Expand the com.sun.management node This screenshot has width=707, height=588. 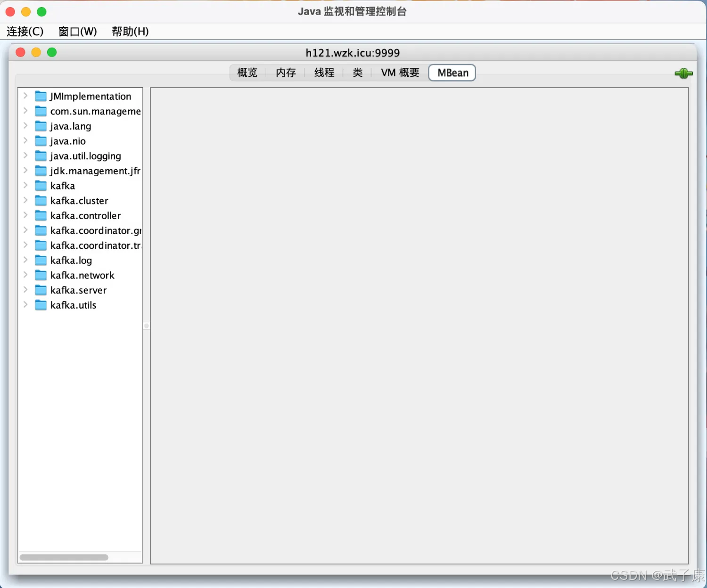click(25, 111)
